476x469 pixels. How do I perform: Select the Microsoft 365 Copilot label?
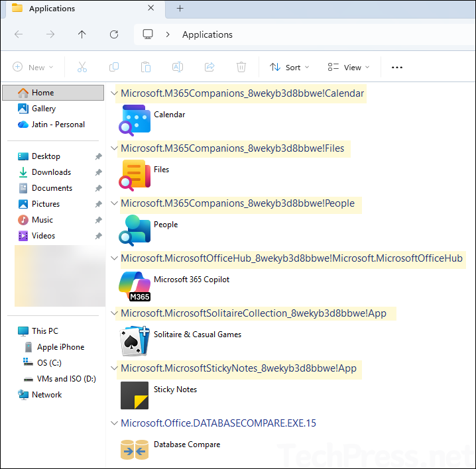point(192,280)
